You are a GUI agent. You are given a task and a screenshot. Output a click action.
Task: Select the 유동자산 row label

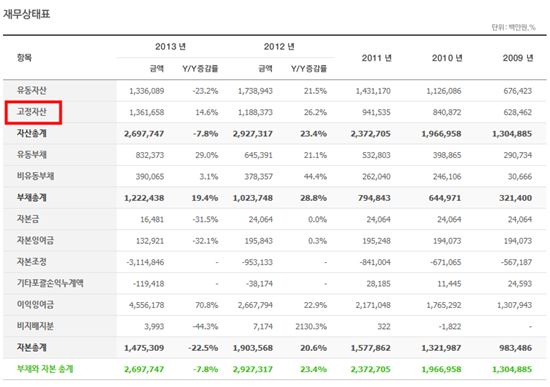tap(32, 90)
